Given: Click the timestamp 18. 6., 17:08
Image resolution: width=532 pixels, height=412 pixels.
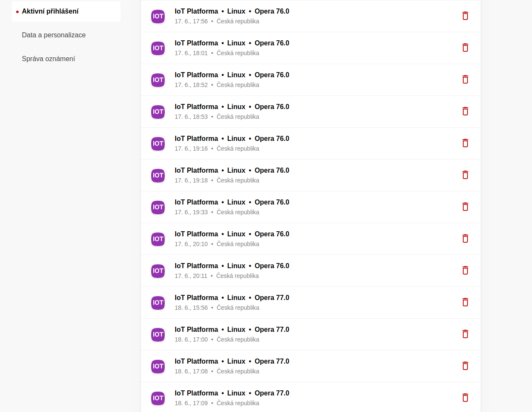Looking at the screenshot, I should point(191,371).
